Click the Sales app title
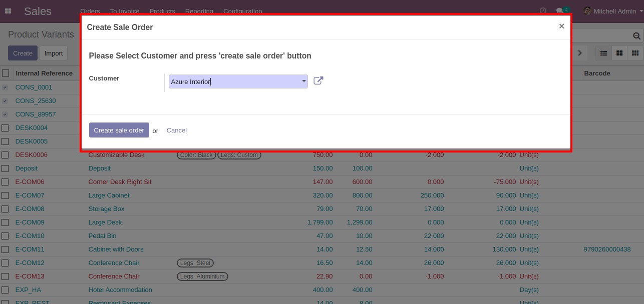644x304 pixels. click(x=38, y=11)
